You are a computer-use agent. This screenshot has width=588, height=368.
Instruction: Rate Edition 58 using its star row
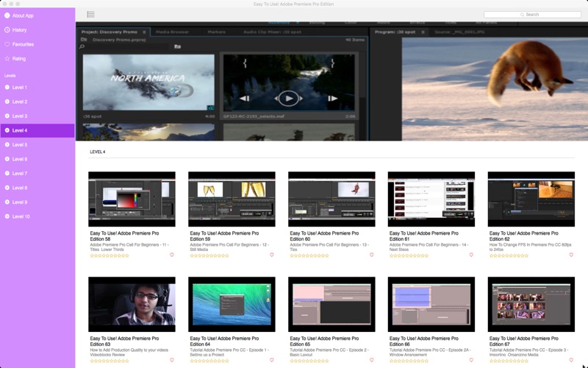110,255
